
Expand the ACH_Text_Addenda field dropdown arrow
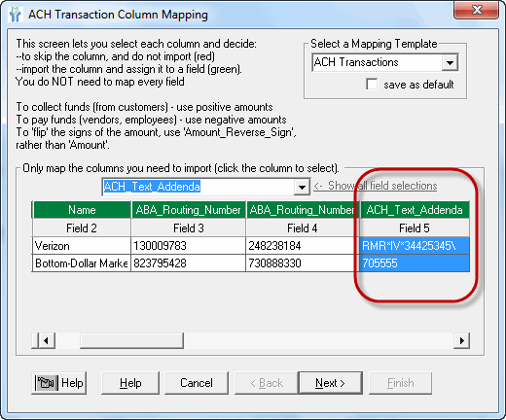click(302, 187)
